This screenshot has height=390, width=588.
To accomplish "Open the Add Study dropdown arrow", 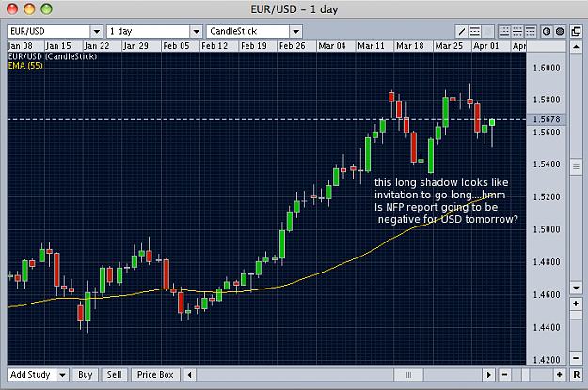I will pyautogui.click(x=63, y=375).
